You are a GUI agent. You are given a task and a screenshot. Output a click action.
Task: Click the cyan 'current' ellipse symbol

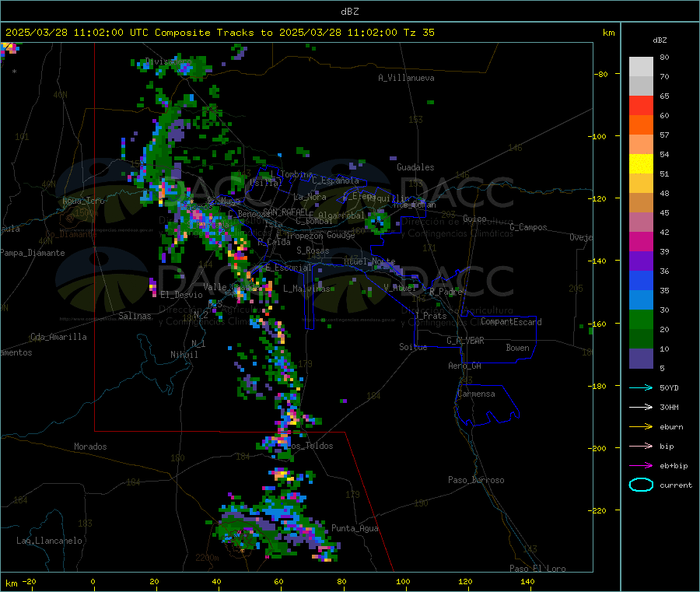(641, 485)
